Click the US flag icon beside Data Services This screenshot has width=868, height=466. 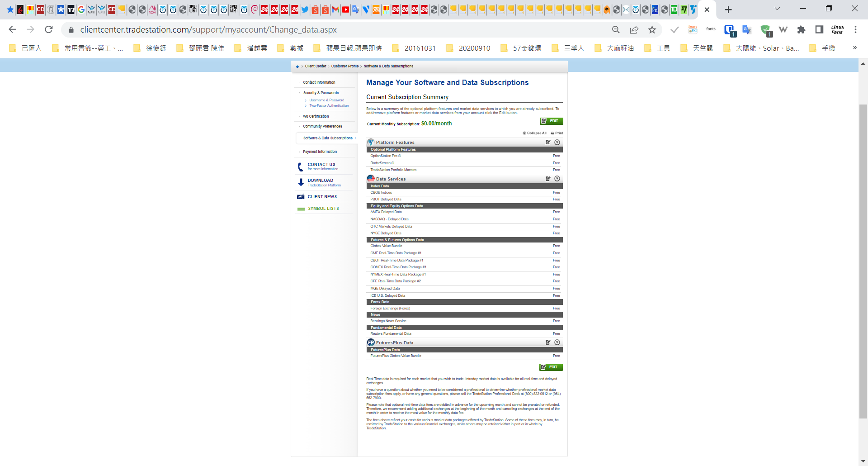371,179
